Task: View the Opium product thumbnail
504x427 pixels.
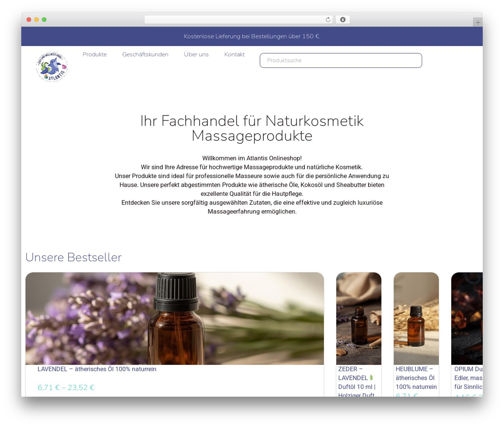Action: click(x=467, y=319)
